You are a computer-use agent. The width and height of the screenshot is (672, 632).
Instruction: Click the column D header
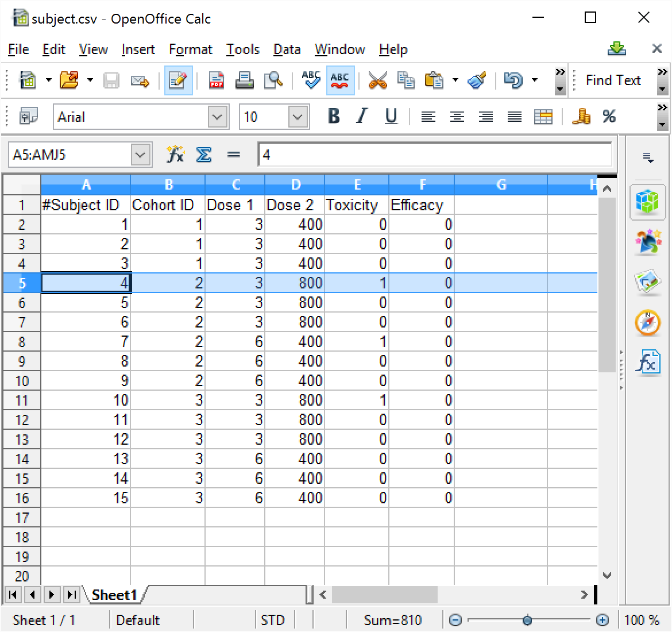295,184
